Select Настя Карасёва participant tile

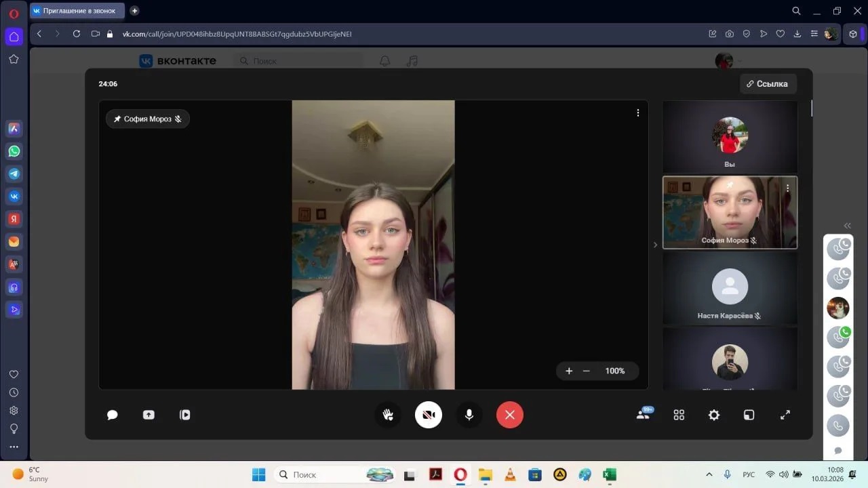730,289
